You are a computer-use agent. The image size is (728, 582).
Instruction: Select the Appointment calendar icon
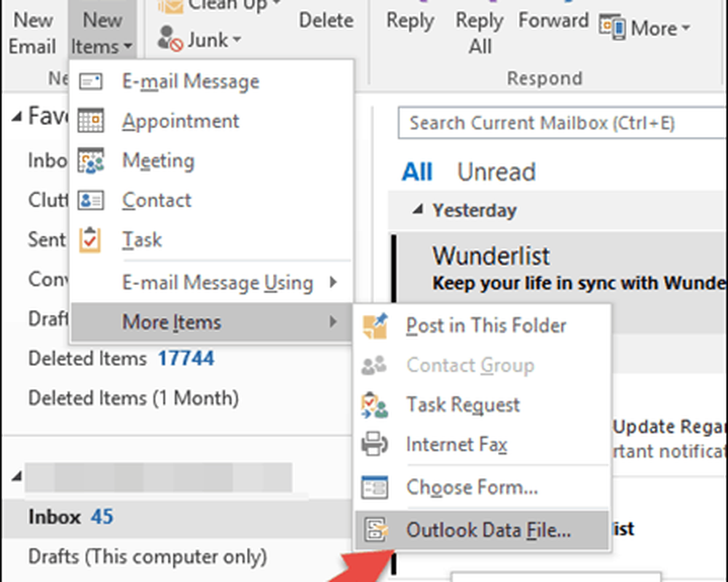91,121
